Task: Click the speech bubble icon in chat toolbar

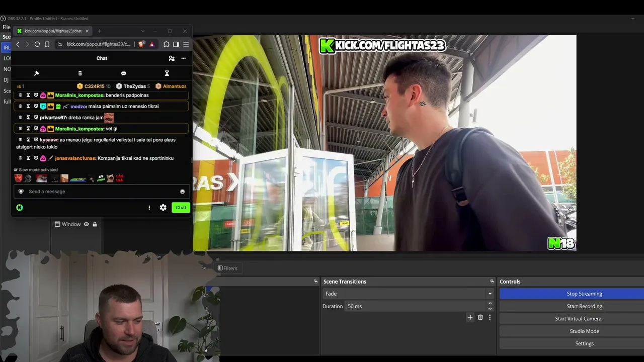Action: pyautogui.click(x=123, y=73)
